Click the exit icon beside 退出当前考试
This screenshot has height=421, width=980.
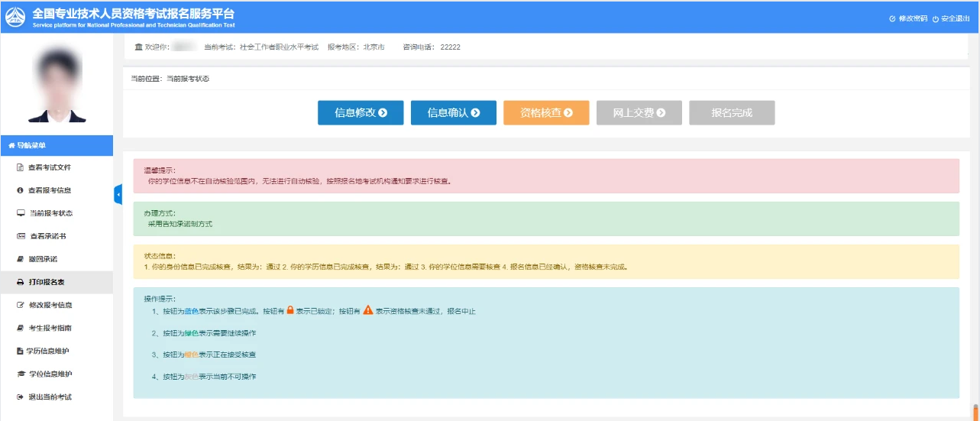pos(21,397)
